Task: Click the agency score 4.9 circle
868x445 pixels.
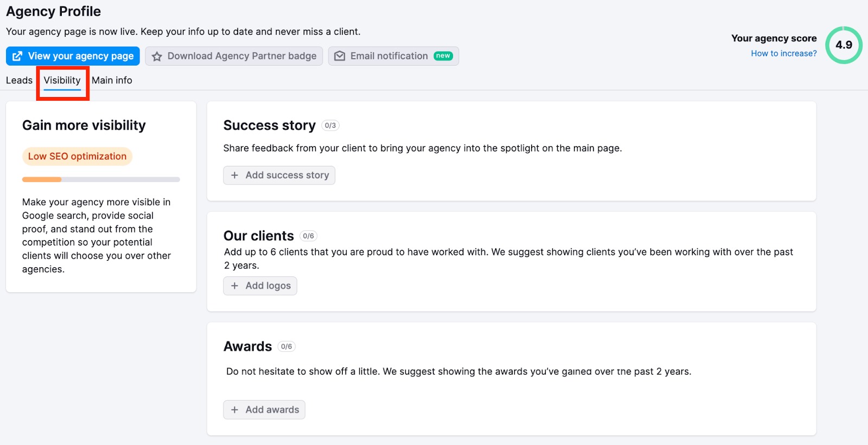Action: coord(844,45)
